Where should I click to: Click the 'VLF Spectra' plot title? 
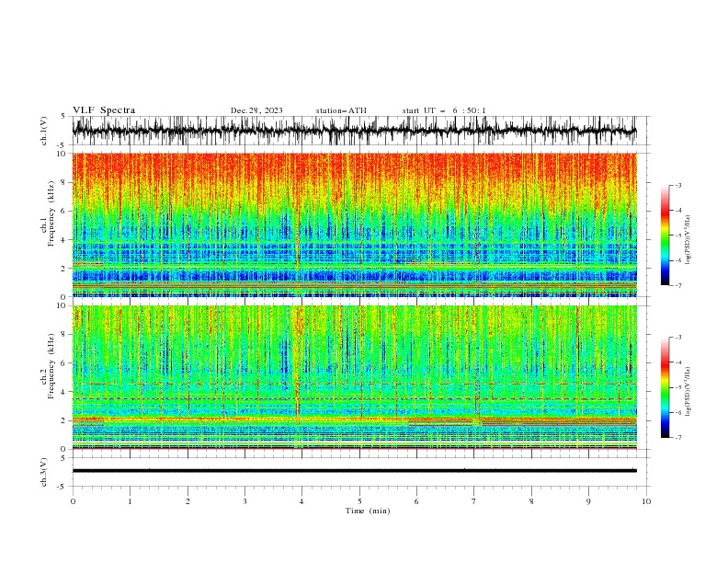(104, 110)
